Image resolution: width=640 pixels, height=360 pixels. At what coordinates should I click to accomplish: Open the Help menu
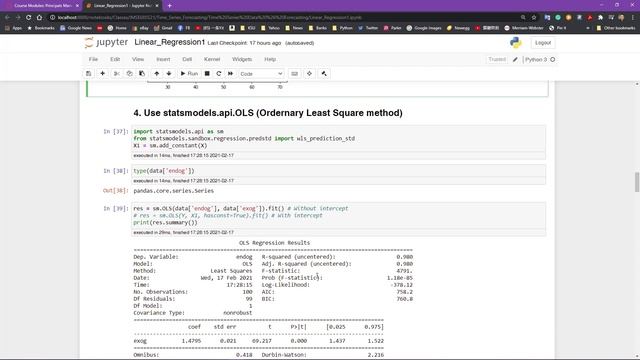click(270, 59)
